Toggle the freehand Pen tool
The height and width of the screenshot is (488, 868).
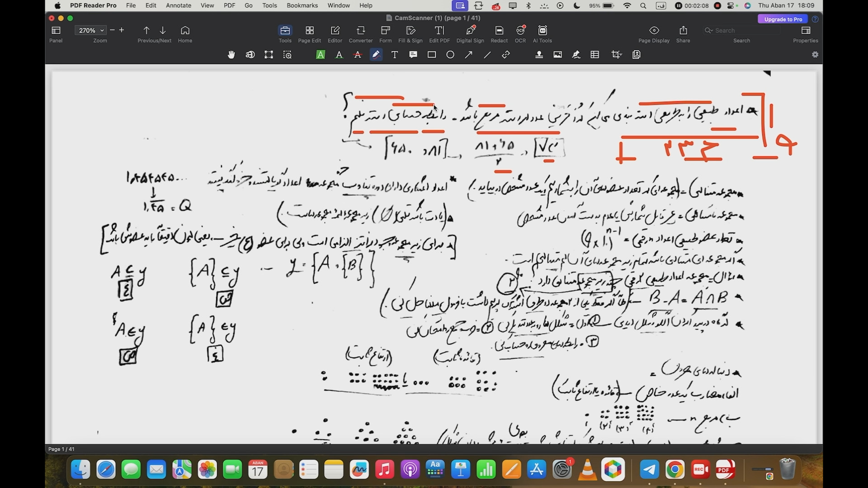point(376,55)
